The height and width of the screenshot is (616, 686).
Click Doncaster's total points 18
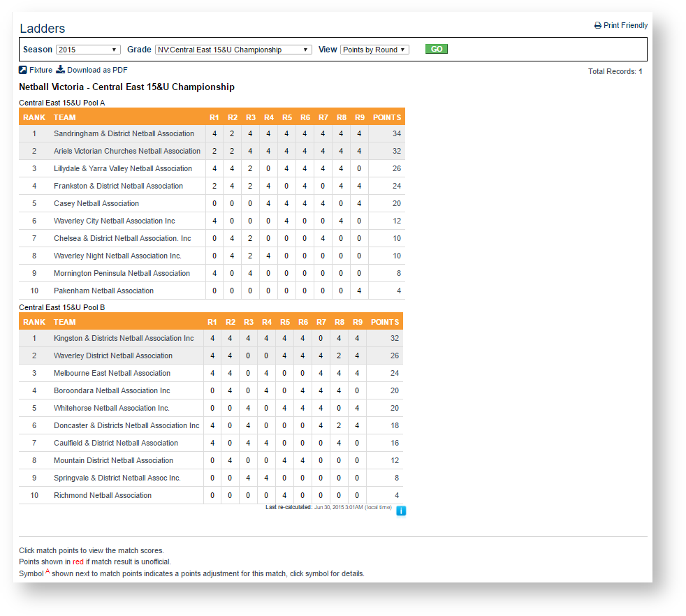pyautogui.click(x=394, y=426)
